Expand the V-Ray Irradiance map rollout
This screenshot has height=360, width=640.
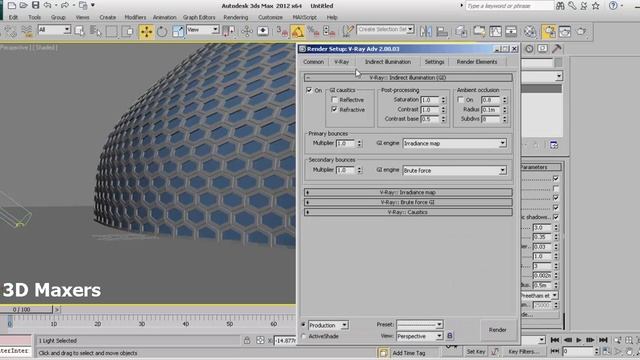pyautogui.click(x=408, y=192)
